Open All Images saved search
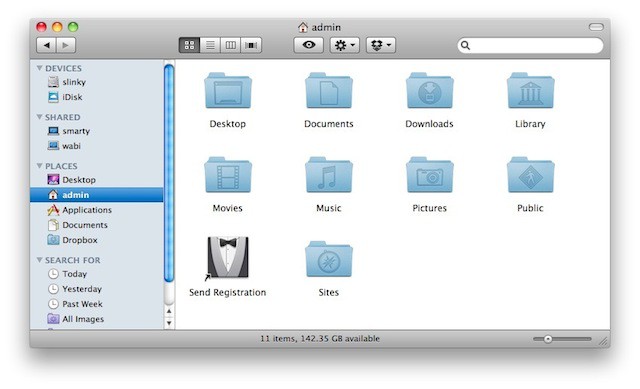Screen dimensions: 640x389 tap(96, 319)
